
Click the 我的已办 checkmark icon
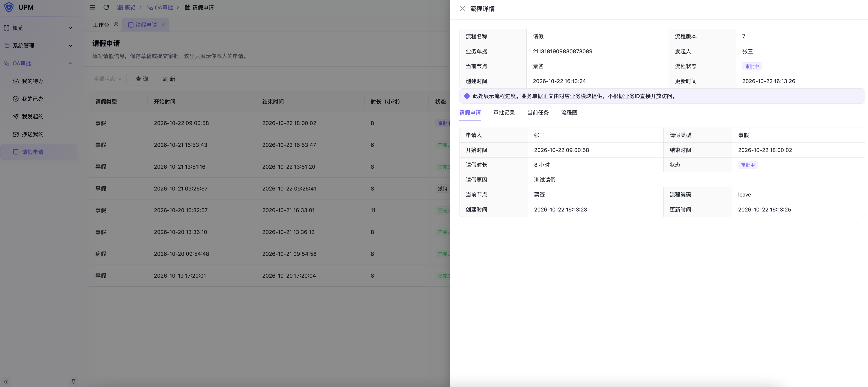pyautogui.click(x=15, y=99)
